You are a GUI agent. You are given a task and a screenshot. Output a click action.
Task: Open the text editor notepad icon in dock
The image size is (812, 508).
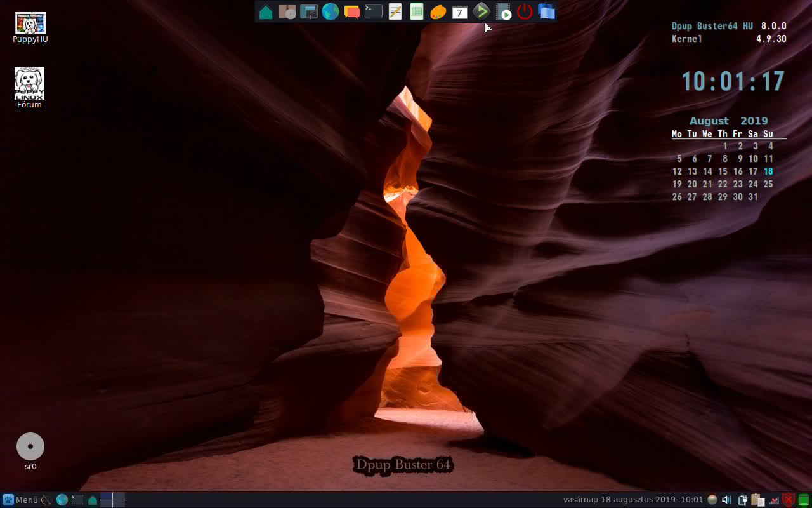[x=395, y=11]
